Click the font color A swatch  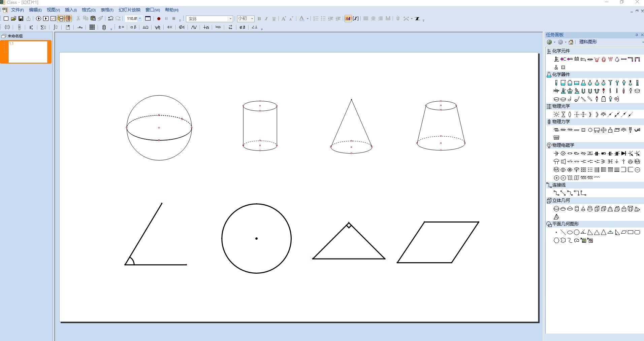pos(302,19)
